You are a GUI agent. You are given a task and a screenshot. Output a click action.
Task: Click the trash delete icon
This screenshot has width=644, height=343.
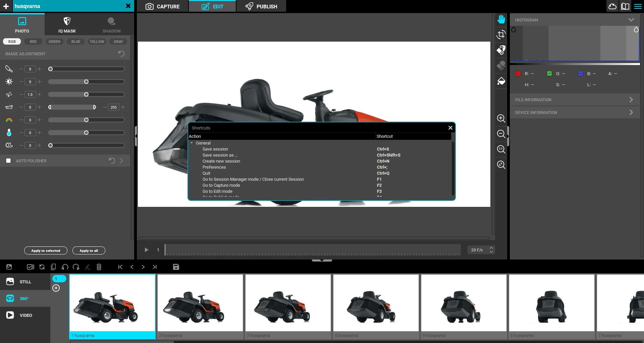(x=99, y=267)
